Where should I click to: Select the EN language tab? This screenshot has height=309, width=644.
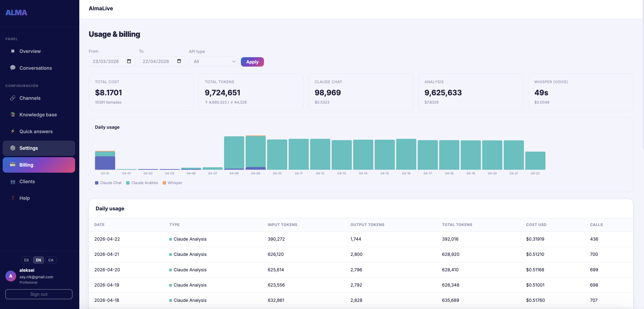pos(39,260)
